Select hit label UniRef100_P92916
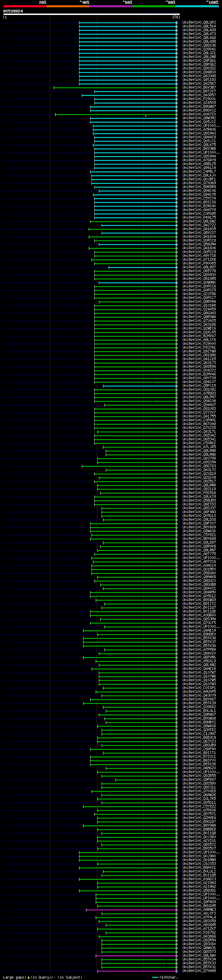The image size is (222, 980). pyautogui.click(x=199, y=493)
